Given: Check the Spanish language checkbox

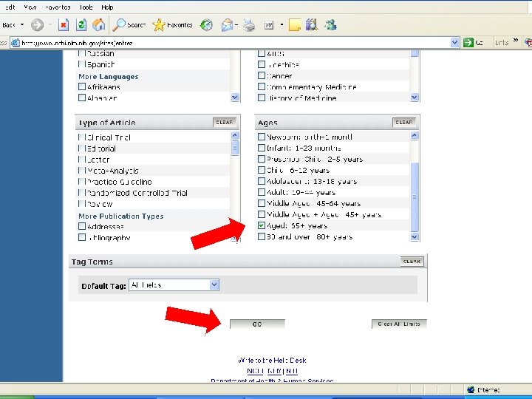Looking at the screenshot, I should coord(81,64).
